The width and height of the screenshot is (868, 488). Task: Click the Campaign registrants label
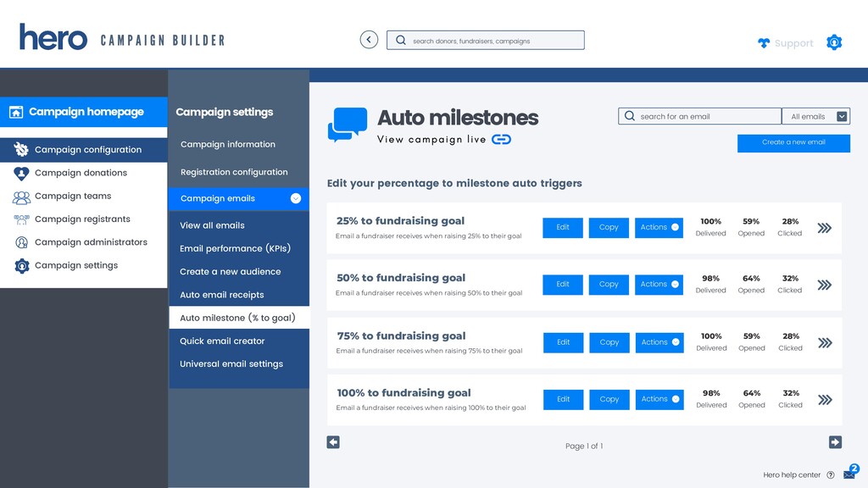[x=82, y=219]
